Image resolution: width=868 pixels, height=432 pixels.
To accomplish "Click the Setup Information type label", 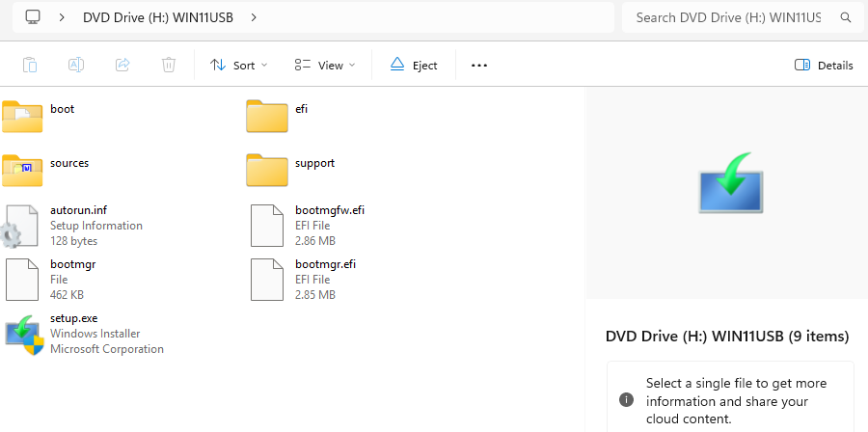I will [x=96, y=226].
